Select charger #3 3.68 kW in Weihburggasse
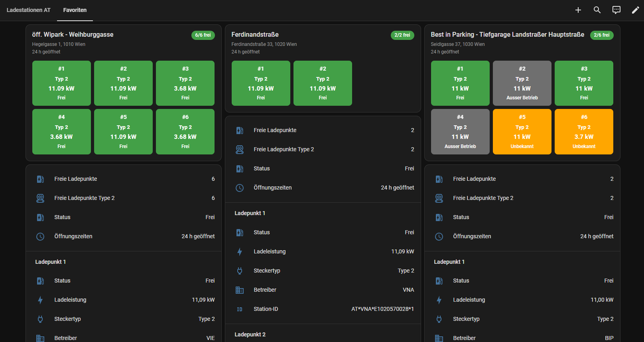The image size is (644, 342). point(185,83)
